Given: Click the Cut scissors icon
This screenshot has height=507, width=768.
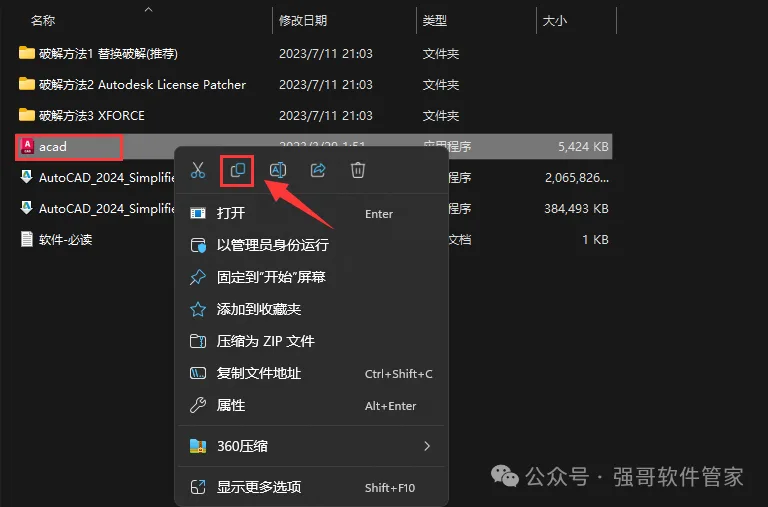Looking at the screenshot, I should pyautogui.click(x=198, y=170).
